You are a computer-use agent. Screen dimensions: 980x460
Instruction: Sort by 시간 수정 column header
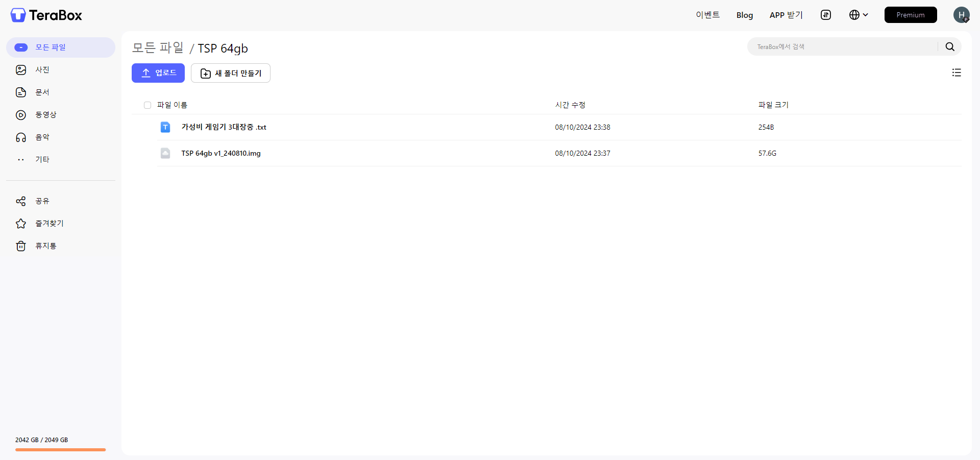[x=570, y=105]
